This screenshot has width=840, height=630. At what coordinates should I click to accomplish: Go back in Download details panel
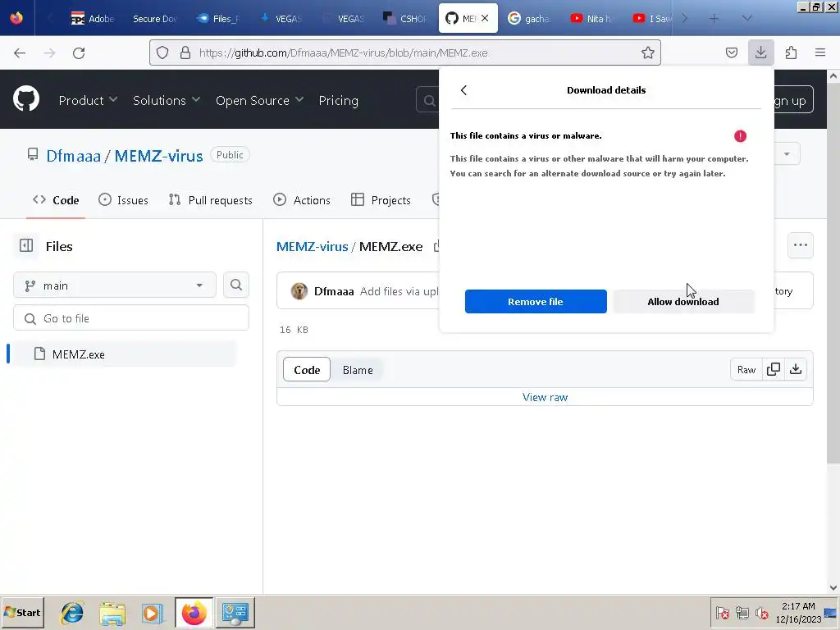(464, 90)
